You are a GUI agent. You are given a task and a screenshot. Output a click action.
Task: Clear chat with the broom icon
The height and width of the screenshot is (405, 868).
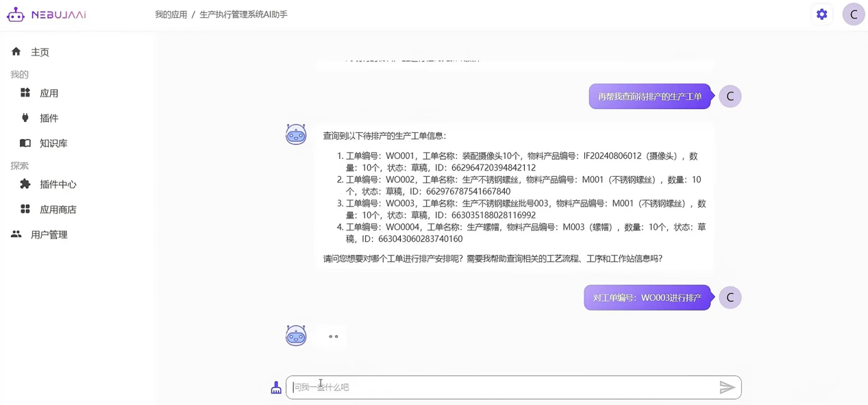point(276,388)
